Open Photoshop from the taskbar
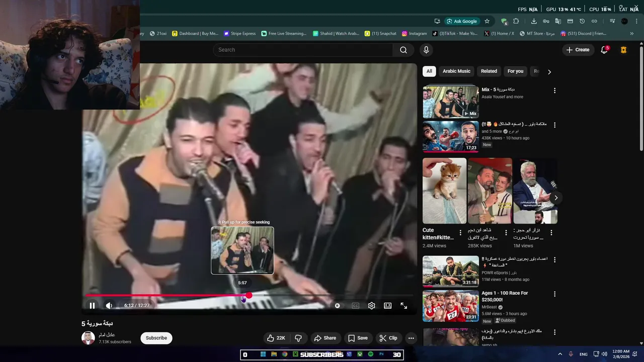Image resolution: width=644 pixels, height=362 pixels. tap(381, 354)
